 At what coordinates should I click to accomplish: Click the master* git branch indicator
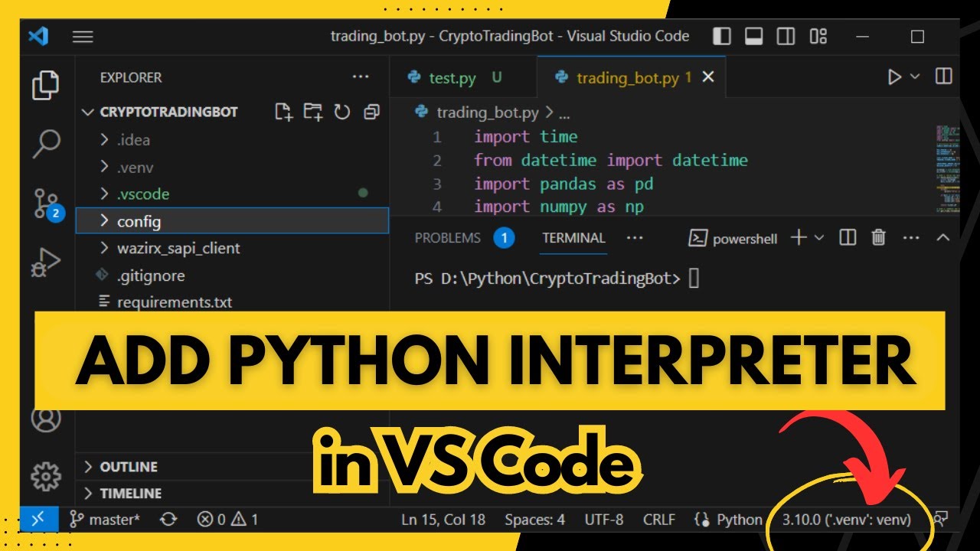tap(105, 520)
